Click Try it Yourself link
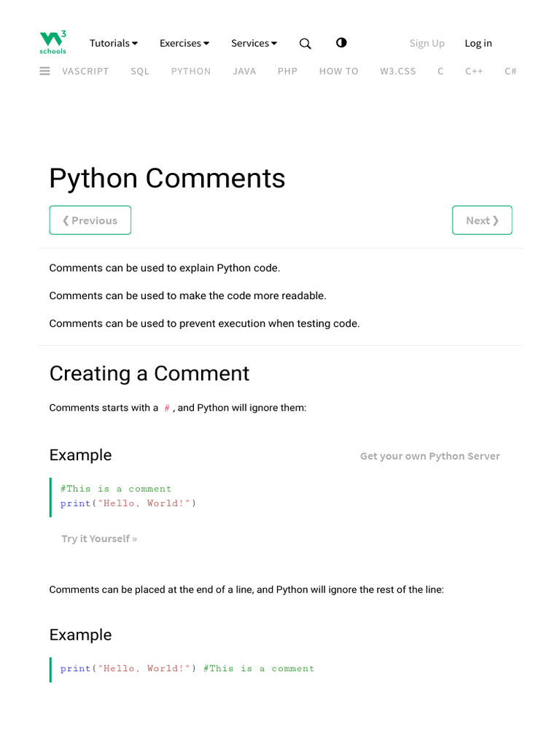 coord(99,538)
